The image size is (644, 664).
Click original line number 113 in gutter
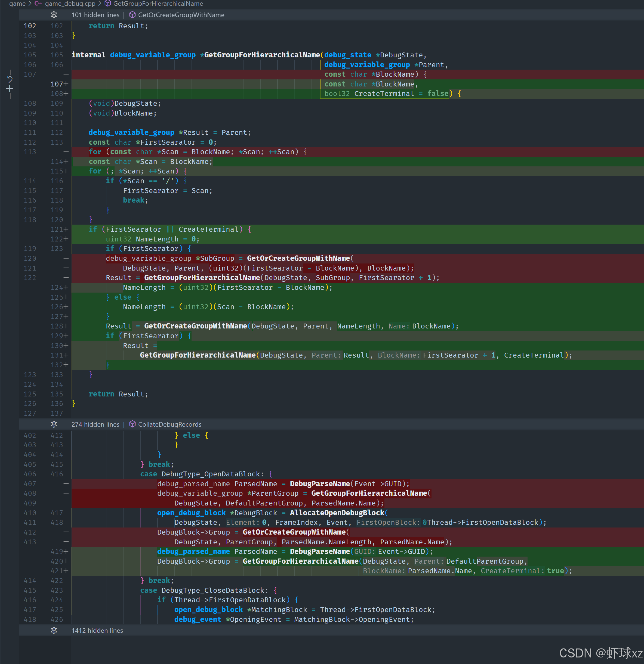point(30,152)
